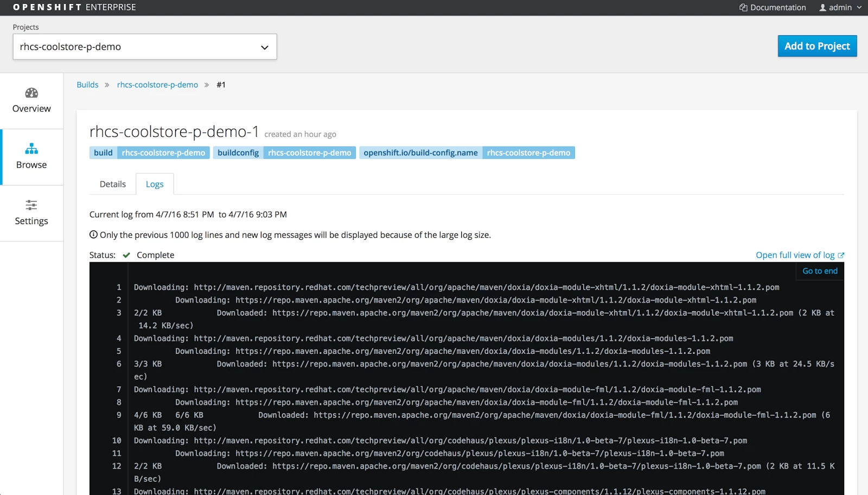This screenshot has height=495, width=868.
Task: Switch to the Details tab
Action: click(x=113, y=184)
